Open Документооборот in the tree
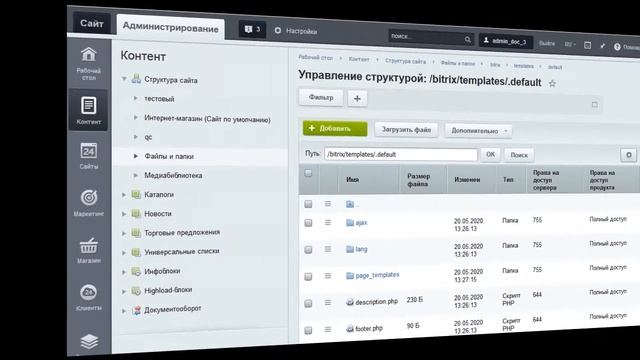Screen dimensions: 640x360 (173, 309)
